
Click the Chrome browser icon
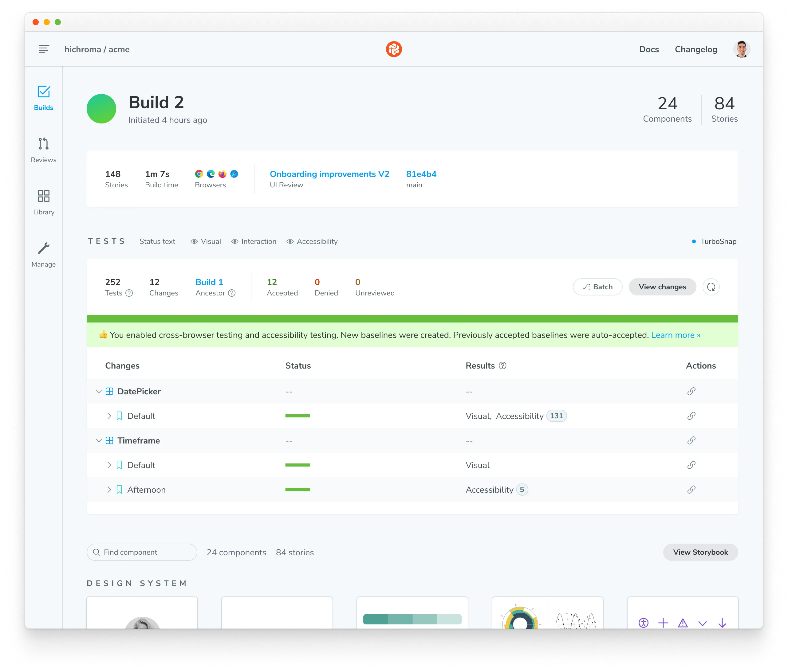click(x=199, y=173)
